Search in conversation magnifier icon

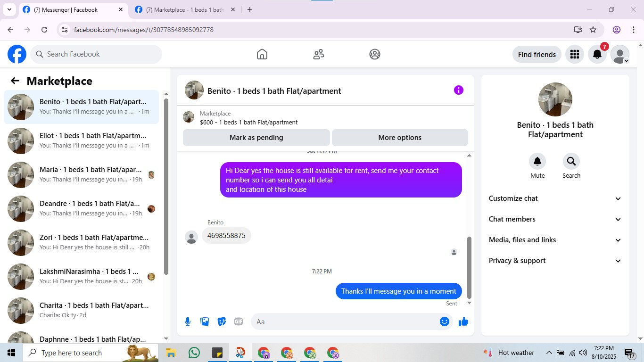(571, 162)
